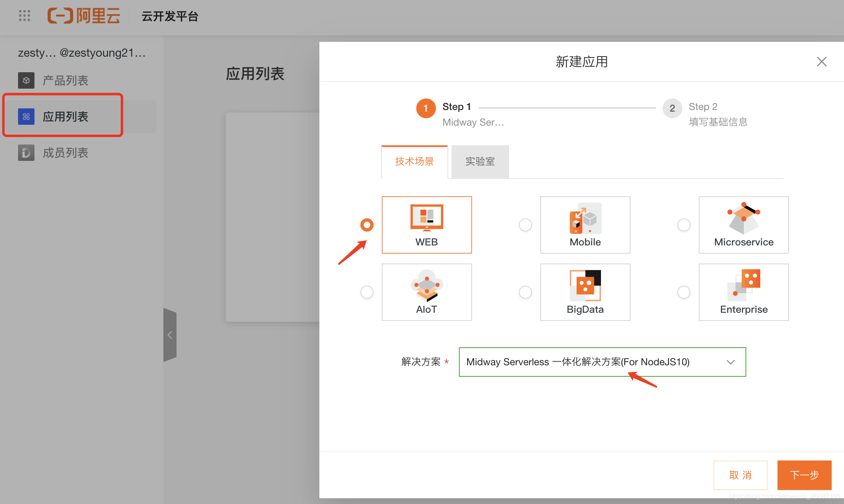Choose the Microservice radio button
Viewport: 844px width, 504px height.
click(x=684, y=225)
